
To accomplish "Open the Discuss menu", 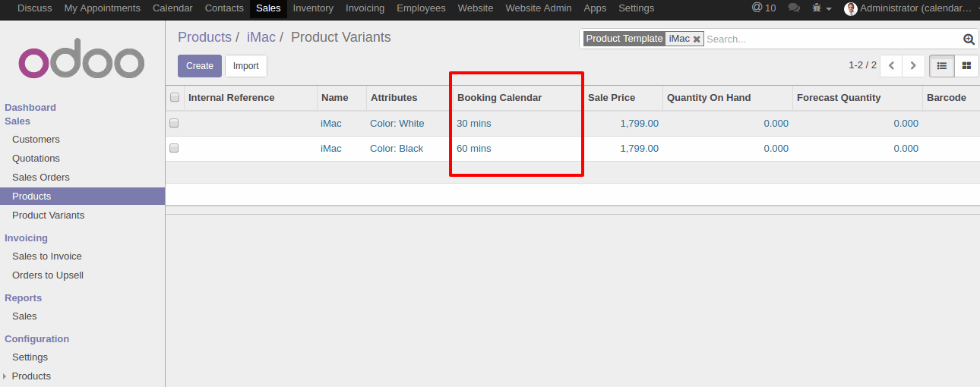I will 35,8.
